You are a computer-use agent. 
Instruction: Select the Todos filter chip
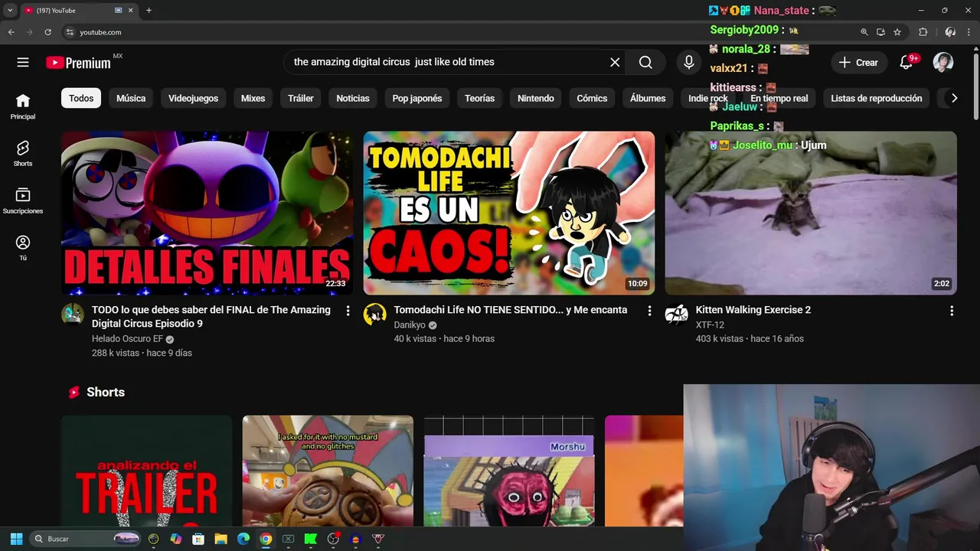point(81,98)
